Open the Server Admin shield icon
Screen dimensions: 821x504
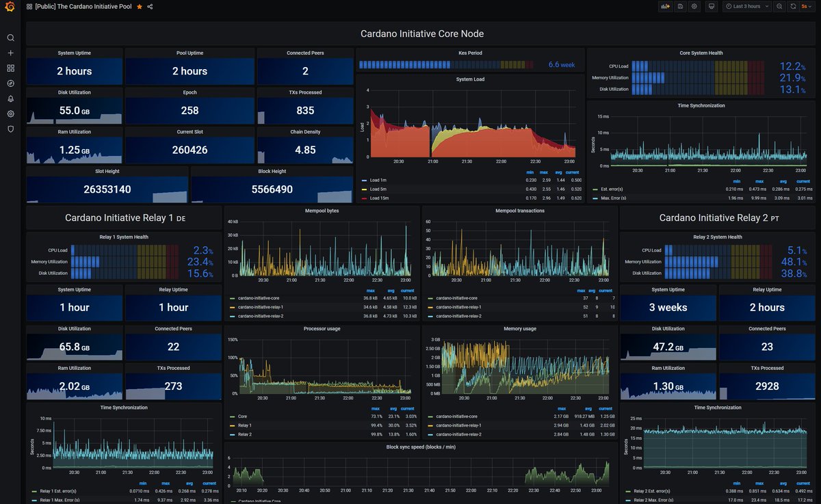tap(10, 129)
